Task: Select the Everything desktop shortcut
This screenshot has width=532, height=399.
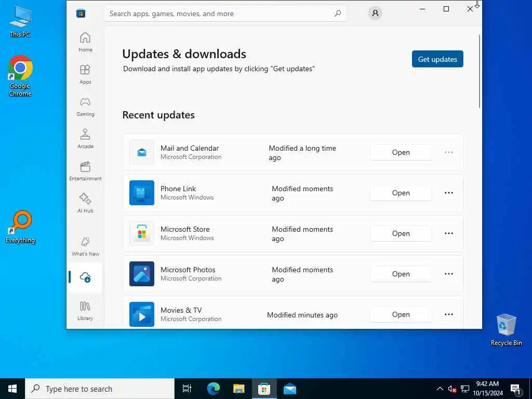Action: click(20, 227)
